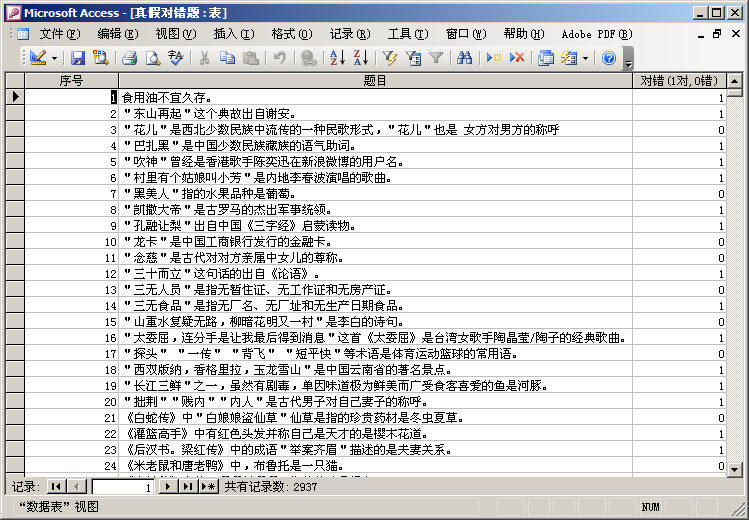Open the 工具(T) menu
749x520 pixels.
407,34
